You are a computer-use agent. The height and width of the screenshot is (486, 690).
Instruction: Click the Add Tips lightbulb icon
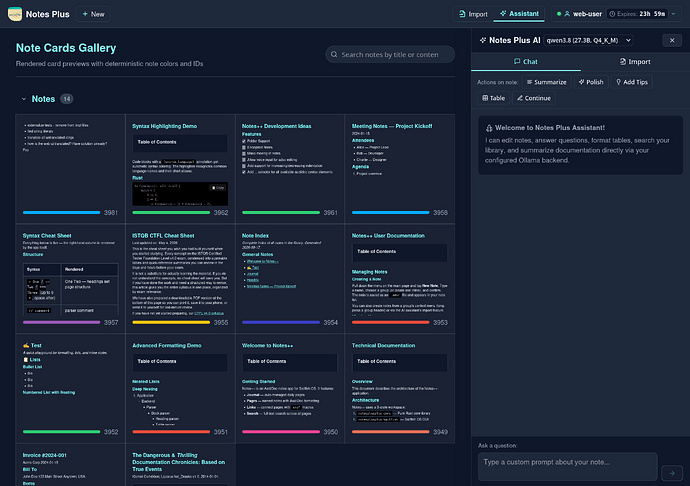(618, 82)
